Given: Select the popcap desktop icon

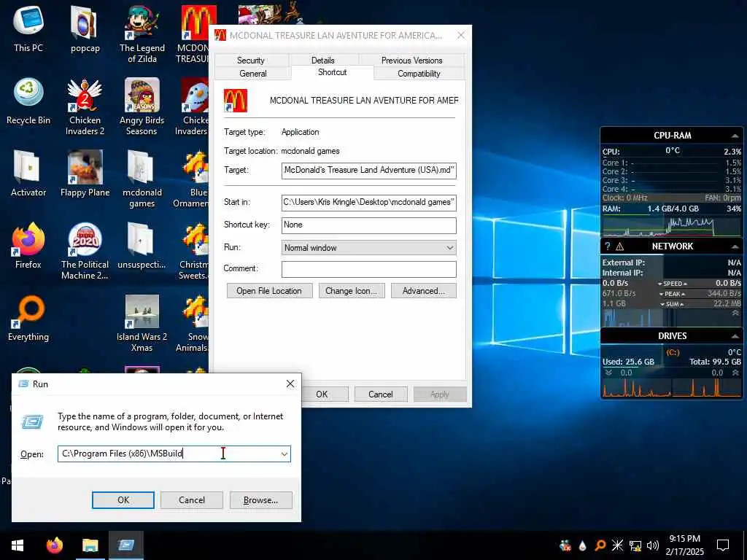Looking at the screenshot, I should pyautogui.click(x=85, y=28).
